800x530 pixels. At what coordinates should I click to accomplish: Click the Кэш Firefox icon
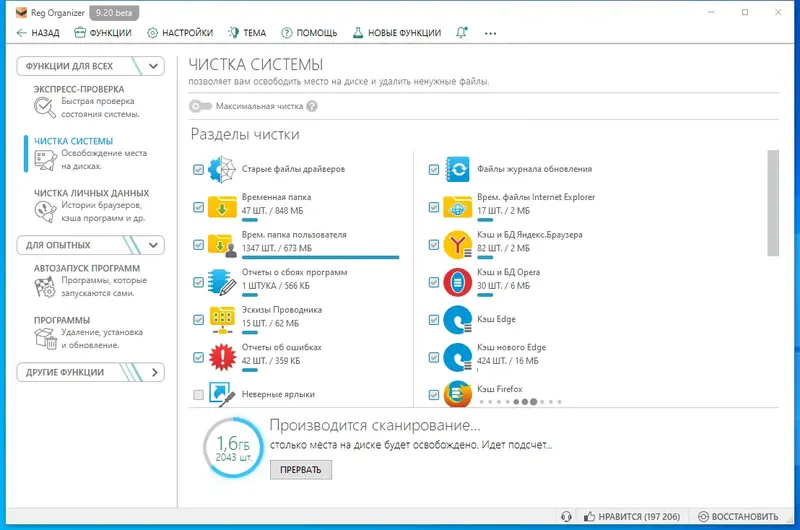[457, 394]
